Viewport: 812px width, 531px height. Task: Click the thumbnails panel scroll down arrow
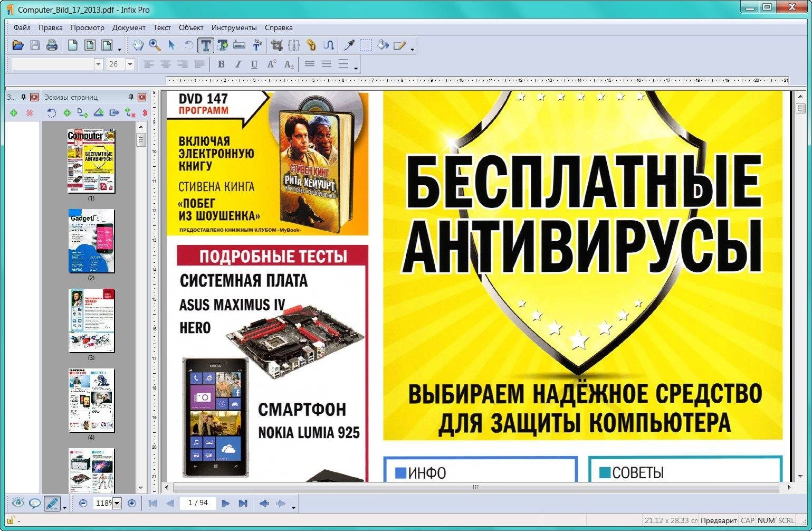pos(141,488)
